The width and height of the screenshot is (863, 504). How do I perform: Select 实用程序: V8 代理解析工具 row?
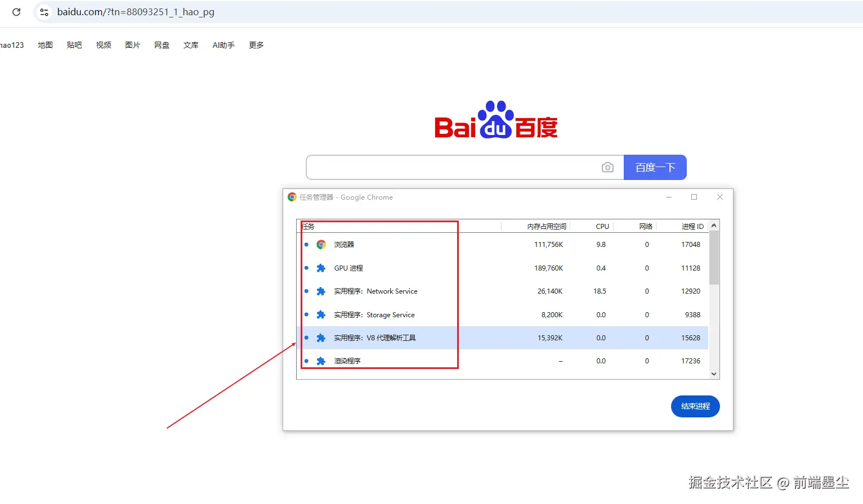[502, 338]
